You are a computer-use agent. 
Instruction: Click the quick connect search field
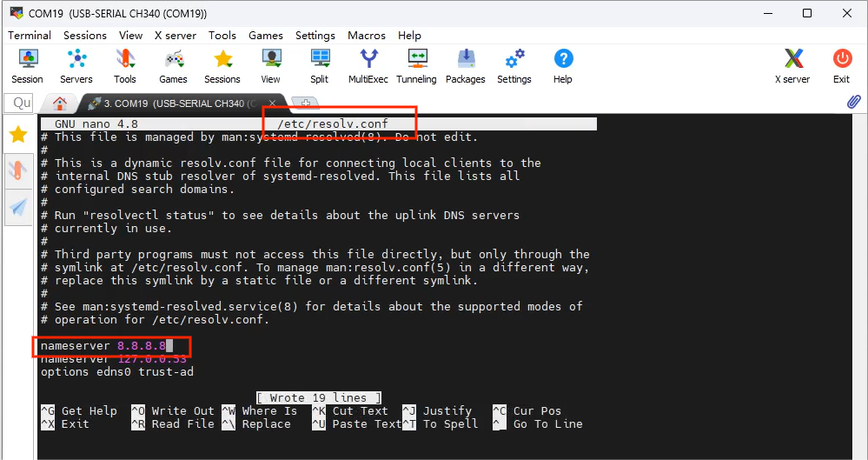19,103
